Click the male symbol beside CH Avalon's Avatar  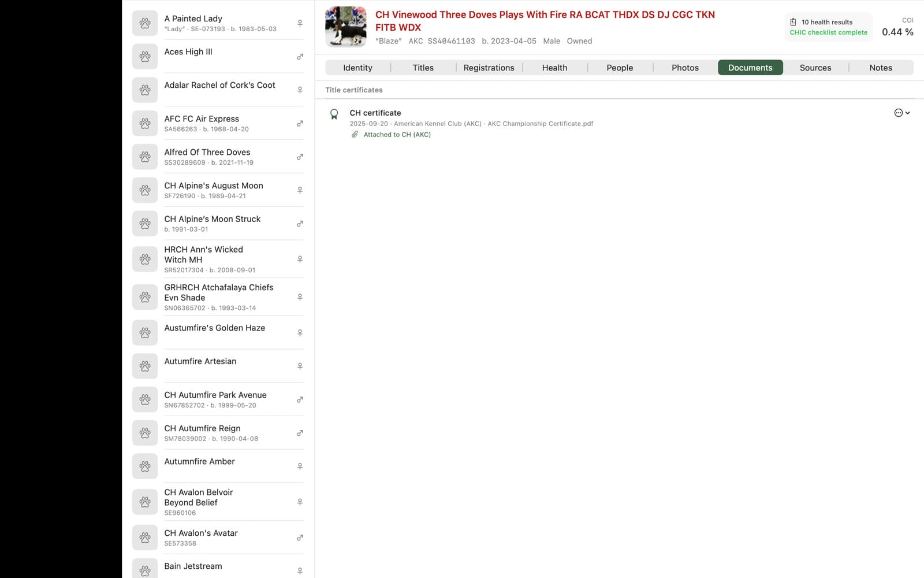300,538
